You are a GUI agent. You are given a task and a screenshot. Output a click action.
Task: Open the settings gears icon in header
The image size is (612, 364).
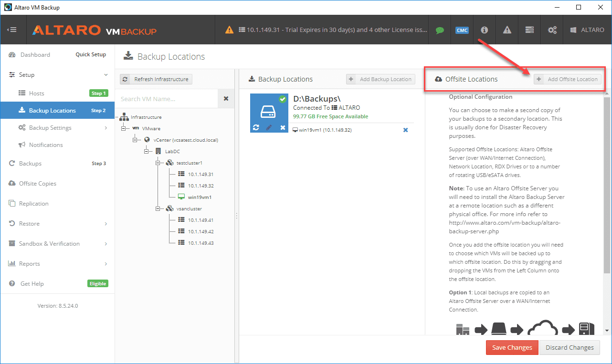(552, 30)
